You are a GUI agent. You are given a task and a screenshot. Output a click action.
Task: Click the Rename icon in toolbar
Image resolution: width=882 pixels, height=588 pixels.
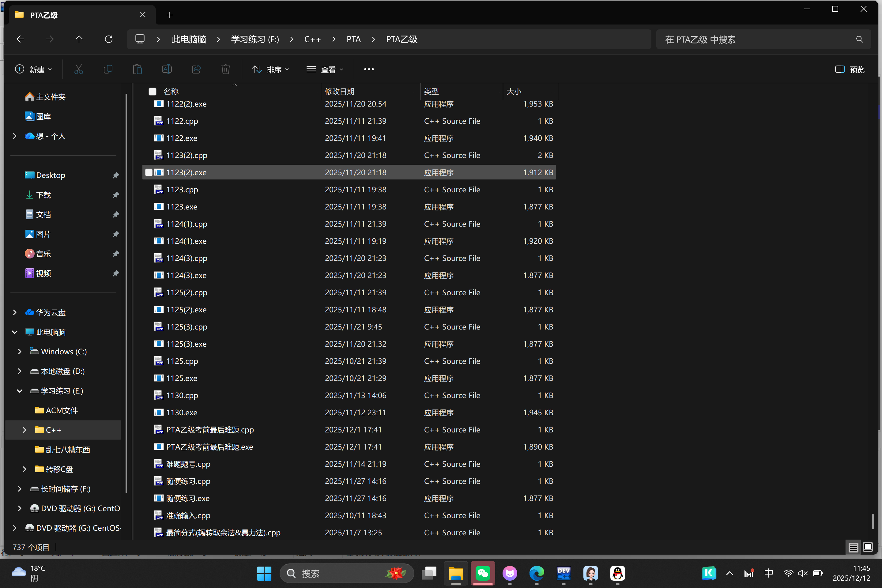pos(167,70)
